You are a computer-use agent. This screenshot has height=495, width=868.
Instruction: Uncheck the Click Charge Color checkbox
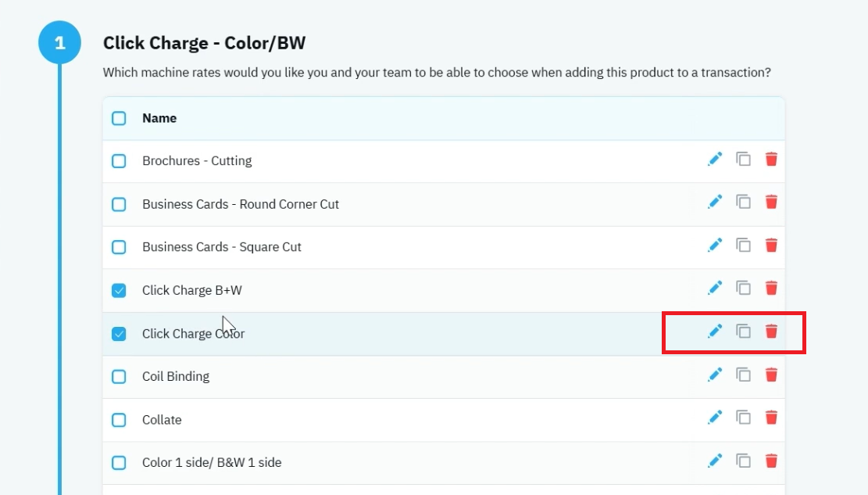point(119,334)
